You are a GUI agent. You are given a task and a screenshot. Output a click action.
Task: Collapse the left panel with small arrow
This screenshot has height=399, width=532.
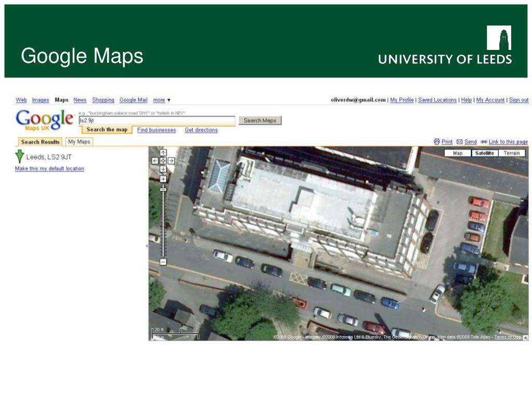pyautogui.click(x=147, y=246)
